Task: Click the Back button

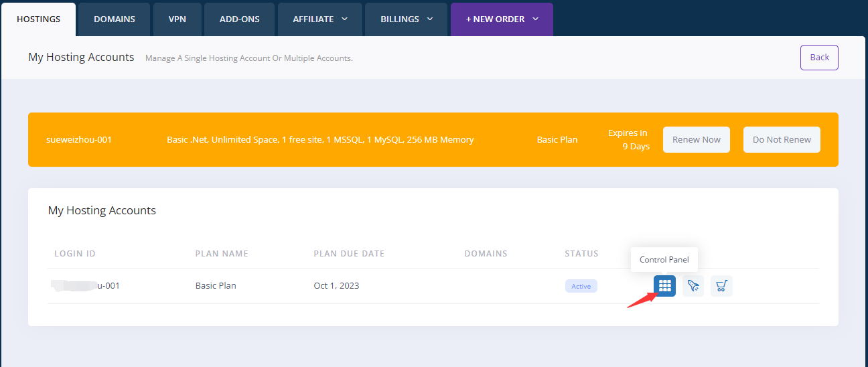Action: pos(819,58)
